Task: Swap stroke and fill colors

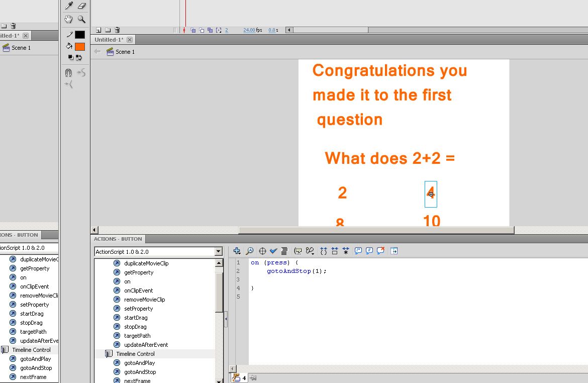Action: 79,57
